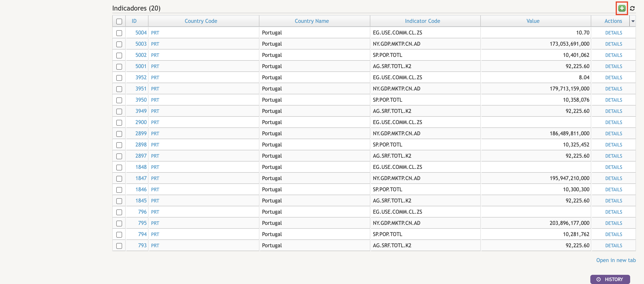The image size is (644, 284).
Task: Open record ID 795 link
Action: tap(142, 223)
